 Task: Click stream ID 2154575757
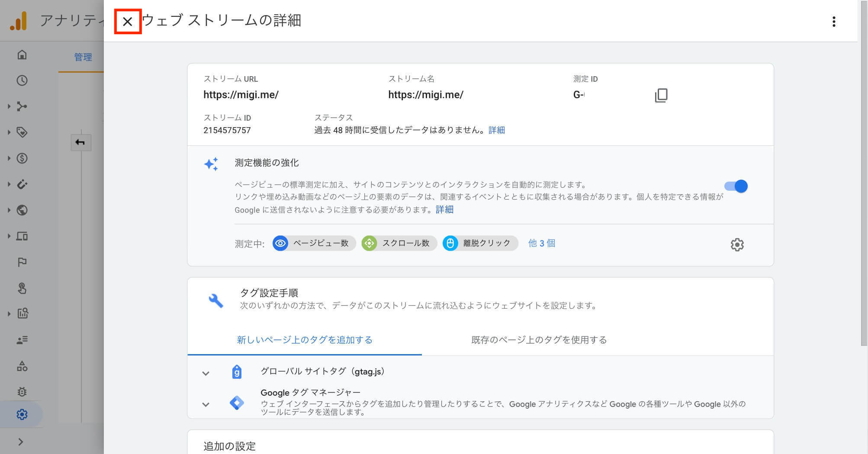point(227,130)
